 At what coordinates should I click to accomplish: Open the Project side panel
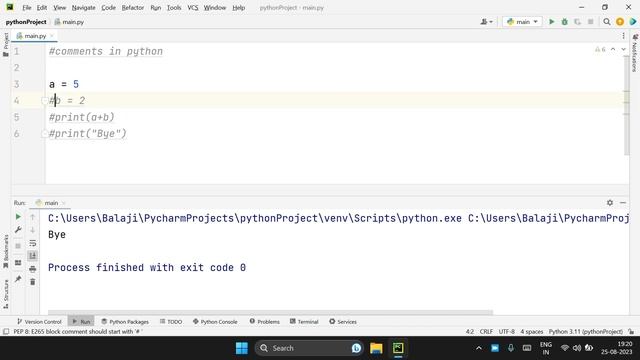(x=6, y=44)
